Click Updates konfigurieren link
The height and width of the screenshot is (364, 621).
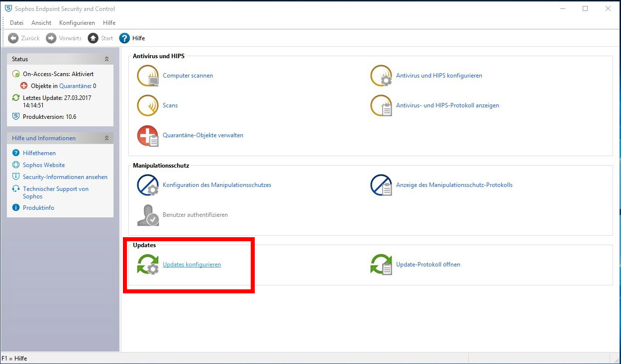[192, 265]
